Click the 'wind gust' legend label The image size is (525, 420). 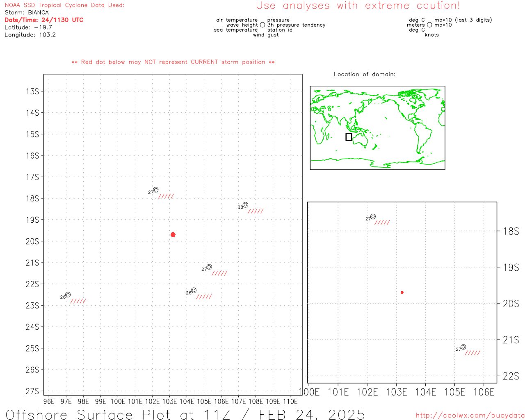tap(266, 35)
